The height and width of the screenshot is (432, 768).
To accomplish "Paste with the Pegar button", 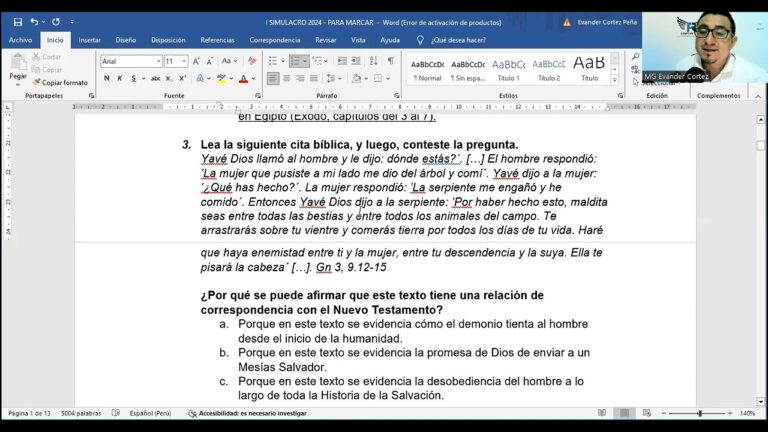I will tap(18, 69).
